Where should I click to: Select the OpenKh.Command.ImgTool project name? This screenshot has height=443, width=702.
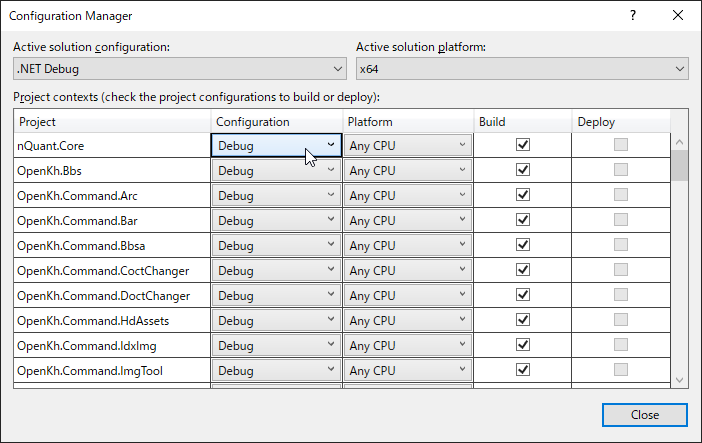coord(90,371)
